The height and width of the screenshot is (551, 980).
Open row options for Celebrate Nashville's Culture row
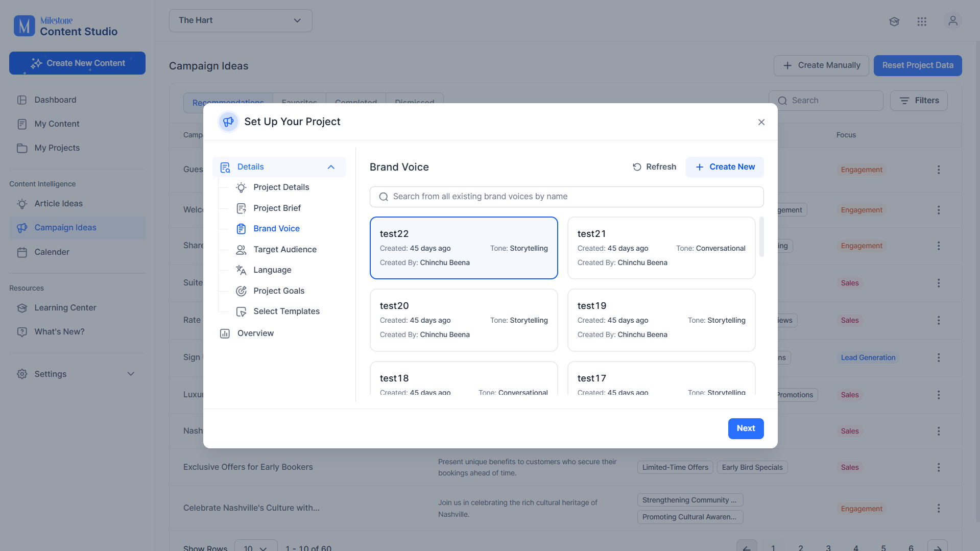[x=939, y=508]
